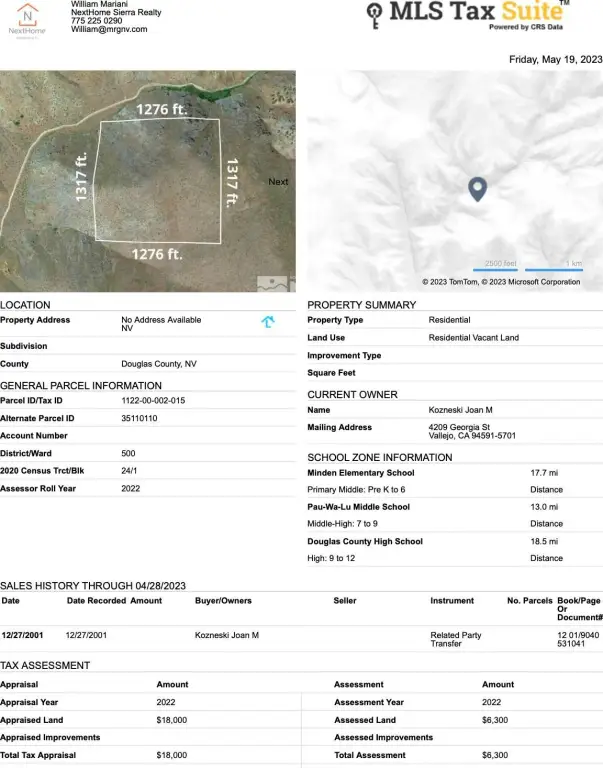Click the William@mrgnv.com email address
The image size is (603, 768).
[x=109, y=29]
